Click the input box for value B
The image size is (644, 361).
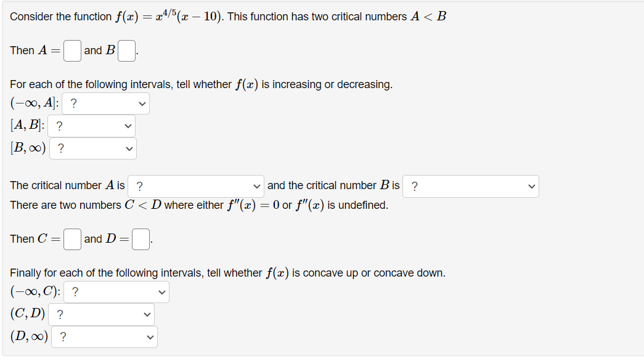pyautogui.click(x=126, y=51)
